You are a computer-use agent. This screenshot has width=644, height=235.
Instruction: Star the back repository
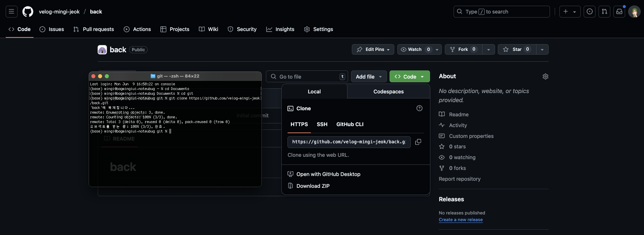pyautogui.click(x=517, y=50)
